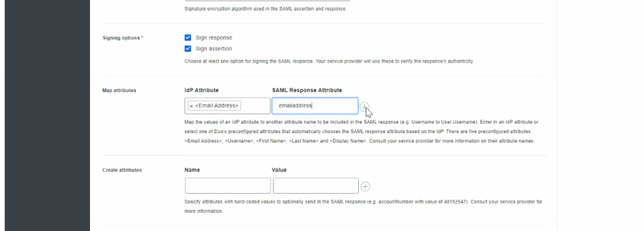Click the 'Sign assertion' label text
The image size is (644, 231).
pos(213,49)
